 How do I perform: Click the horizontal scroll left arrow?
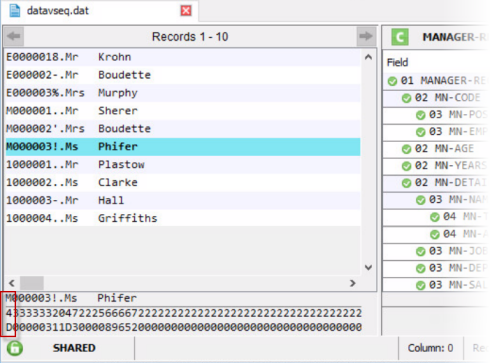pos(12,283)
